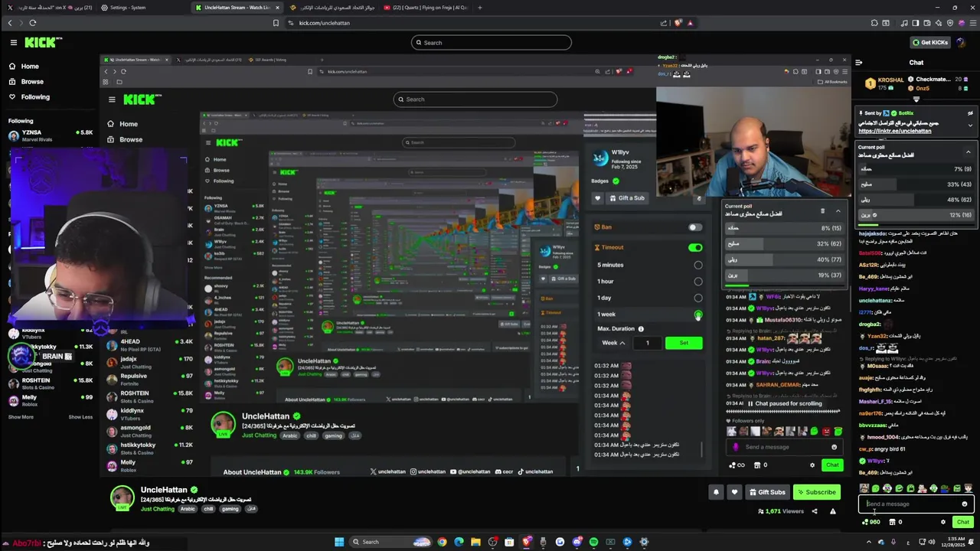Open the ROSHTEIN channel in the left sidebar
Image resolution: width=980 pixels, height=551 pixels.
point(50,383)
